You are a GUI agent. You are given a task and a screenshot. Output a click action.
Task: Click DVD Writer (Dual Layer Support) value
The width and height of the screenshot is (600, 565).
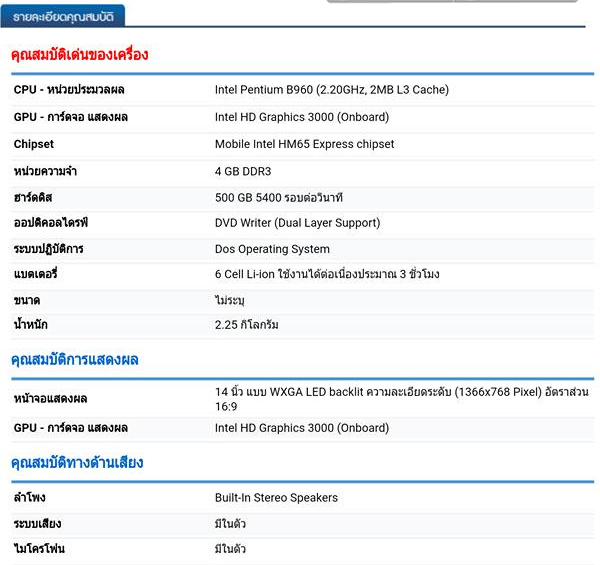click(297, 223)
